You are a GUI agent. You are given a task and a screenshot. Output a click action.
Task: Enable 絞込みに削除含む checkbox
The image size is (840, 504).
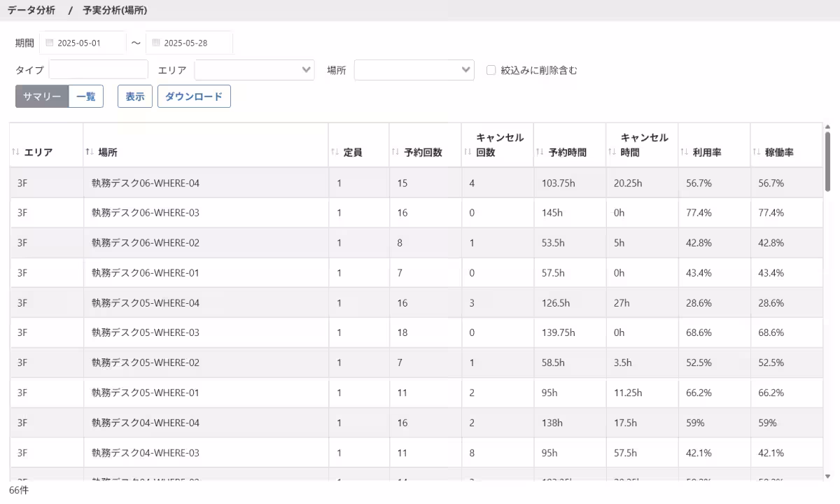491,70
